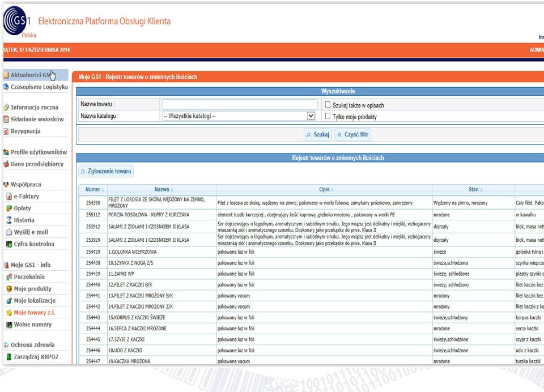This screenshot has width=544, height=392.
Task: Click product number 253912
Action: click(93, 227)
